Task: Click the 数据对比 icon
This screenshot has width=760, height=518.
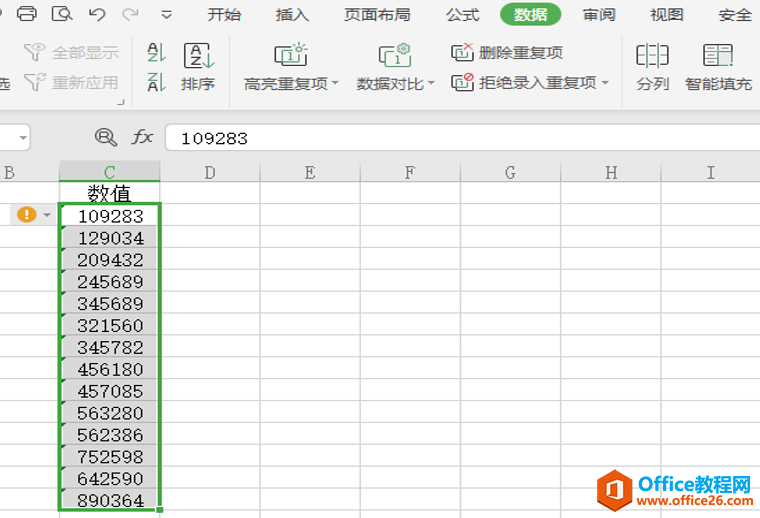Action: 395,54
